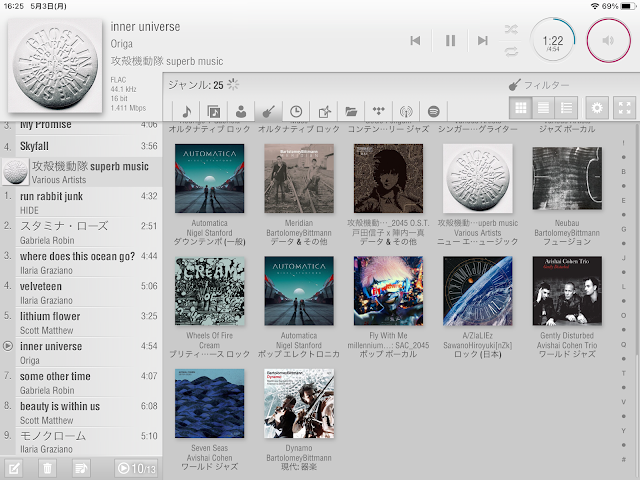
Task: Jump to letter T in index
Action: tap(623, 373)
